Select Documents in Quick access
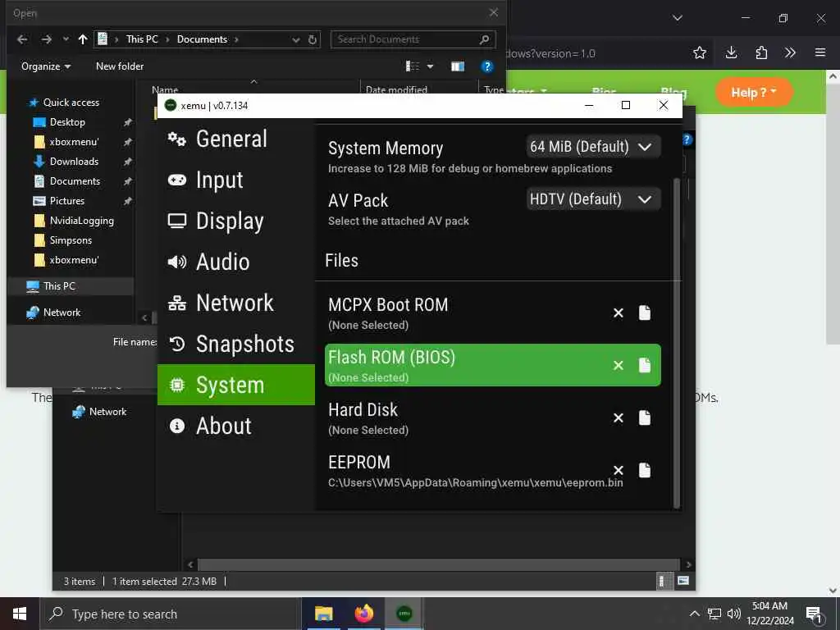 (x=75, y=181)
